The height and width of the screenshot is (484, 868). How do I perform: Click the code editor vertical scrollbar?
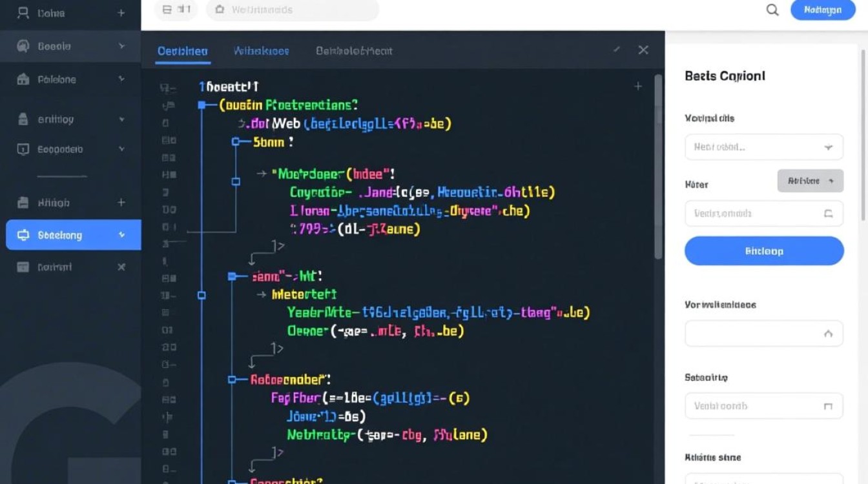tap(658, 168)
